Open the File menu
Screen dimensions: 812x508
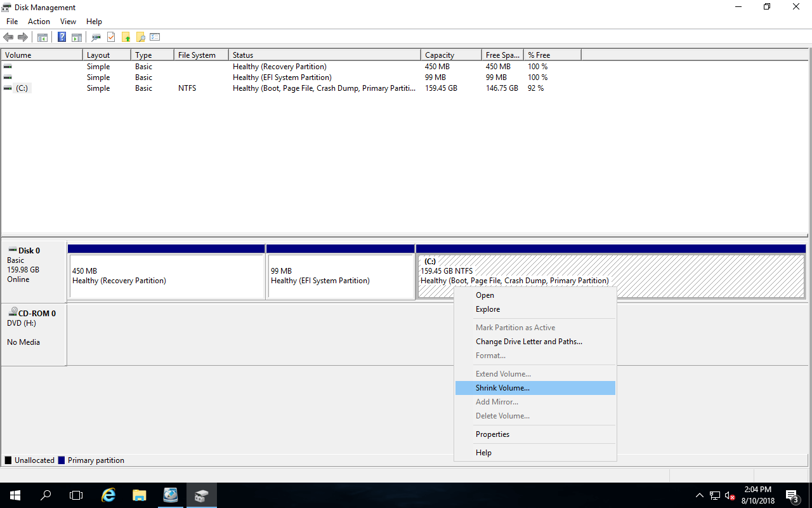[12, 22]
